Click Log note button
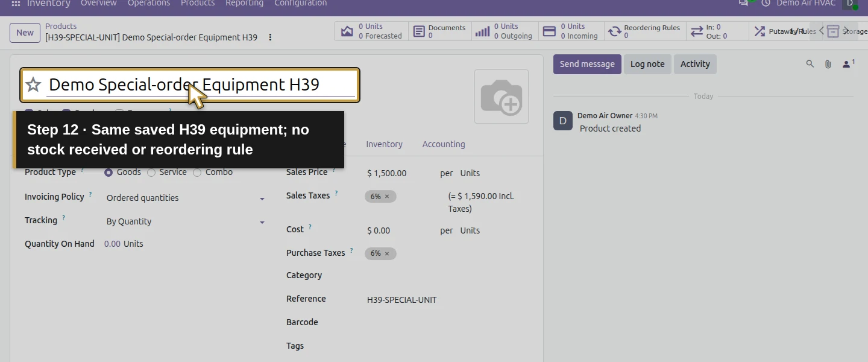 (x=647, y=64)
